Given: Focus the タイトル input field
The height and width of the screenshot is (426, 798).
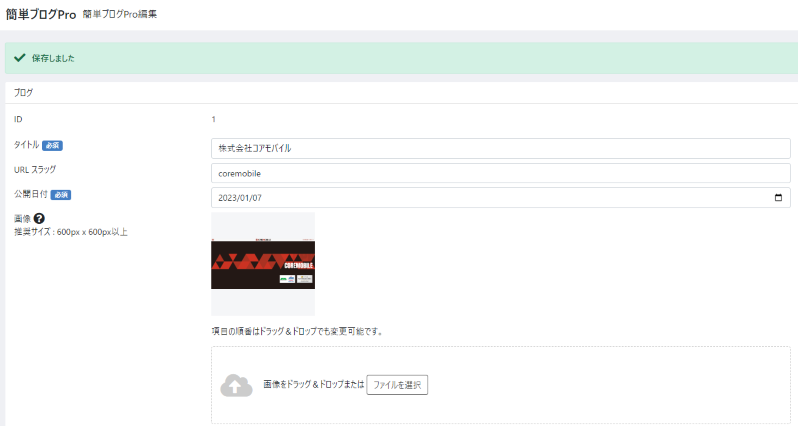Looking at the screenshot, I should tap(501, 148).
